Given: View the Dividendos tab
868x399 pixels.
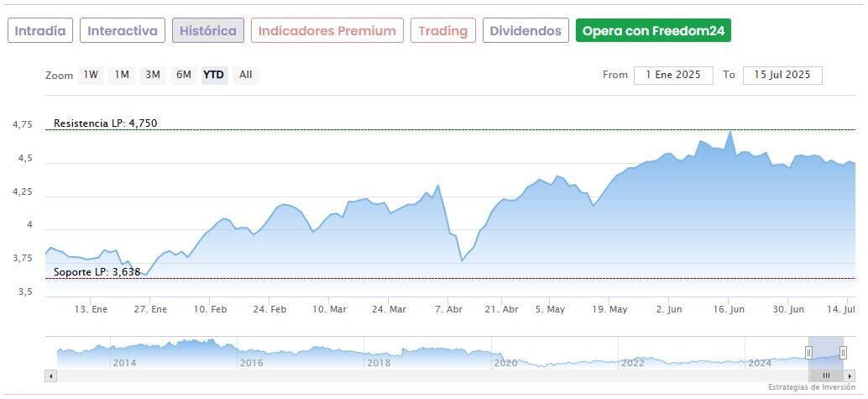Looking at the screenshot, I should 526,31.
